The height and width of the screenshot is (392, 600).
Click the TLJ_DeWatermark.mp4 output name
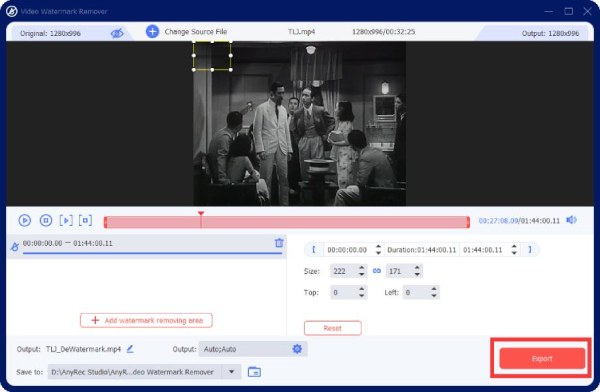coord(83,349)
